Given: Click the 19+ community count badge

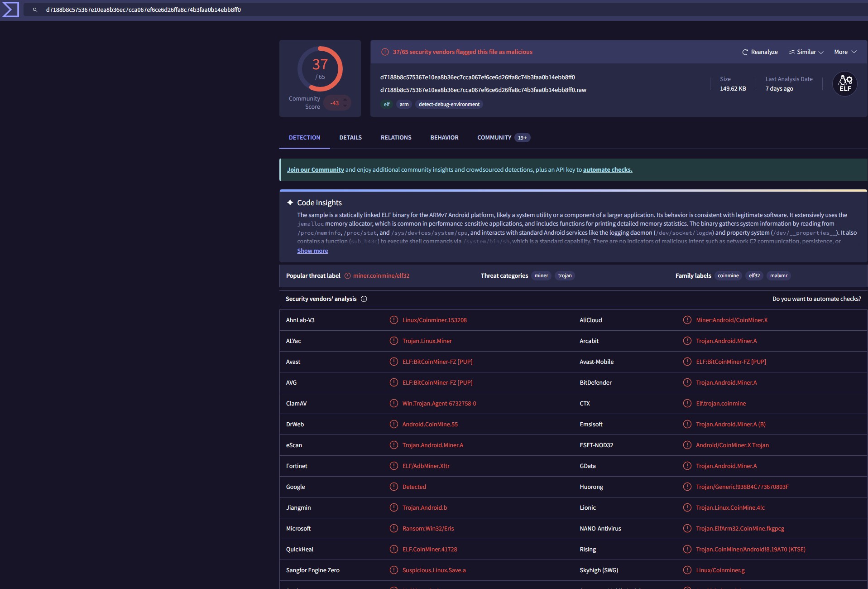Looking at the screenshot, I should pyautogui.click(x=522, y=138).
